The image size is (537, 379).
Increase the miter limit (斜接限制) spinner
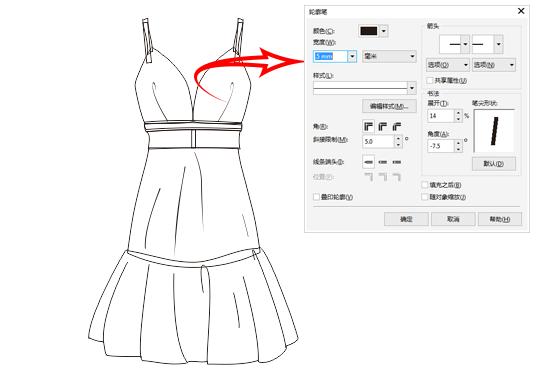398,138
